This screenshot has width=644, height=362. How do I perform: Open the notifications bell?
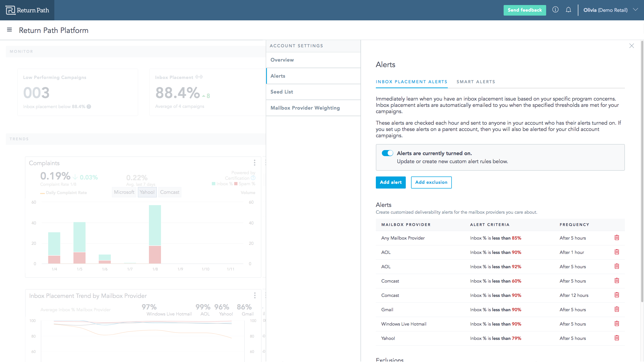click(x=569, y=10)
